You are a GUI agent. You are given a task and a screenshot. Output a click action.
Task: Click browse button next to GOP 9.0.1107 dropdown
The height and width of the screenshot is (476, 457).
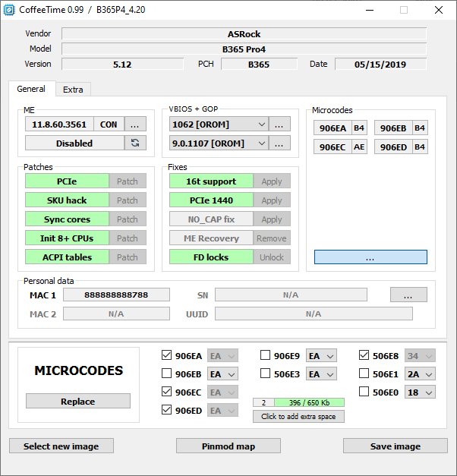(x=279, y=143)
